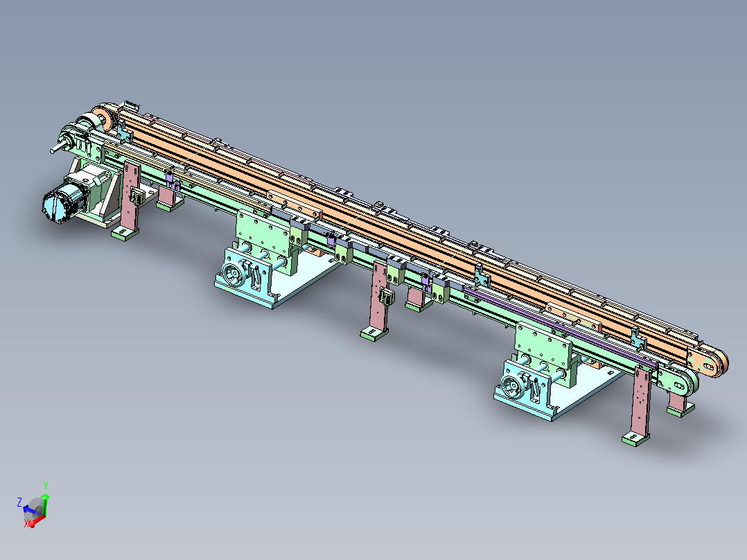Click the green Y axis arrow on the triad
This screenshot has height=560, width=747.
45,505
